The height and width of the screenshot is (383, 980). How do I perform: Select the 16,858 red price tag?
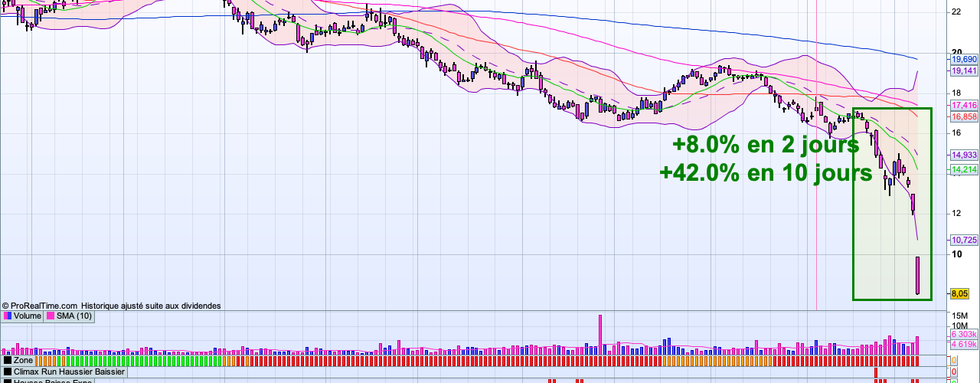(963, 116)
